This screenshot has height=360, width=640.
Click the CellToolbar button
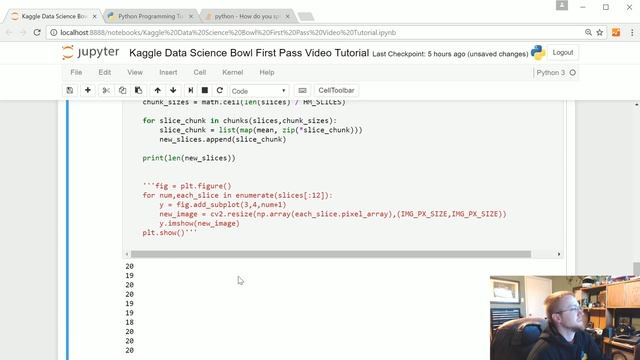coord(336,90)
